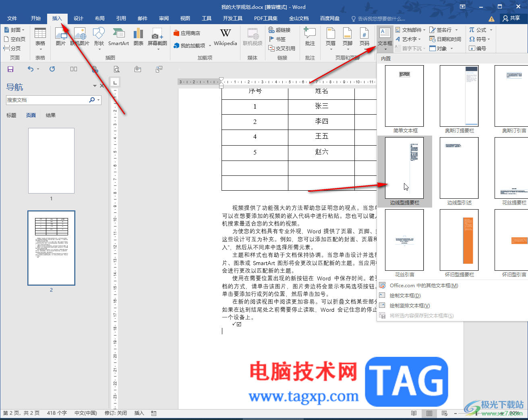Open the navigation search options dropdown arrow
The height and width of the screenshot is (420, 528).
click(99, 100)
